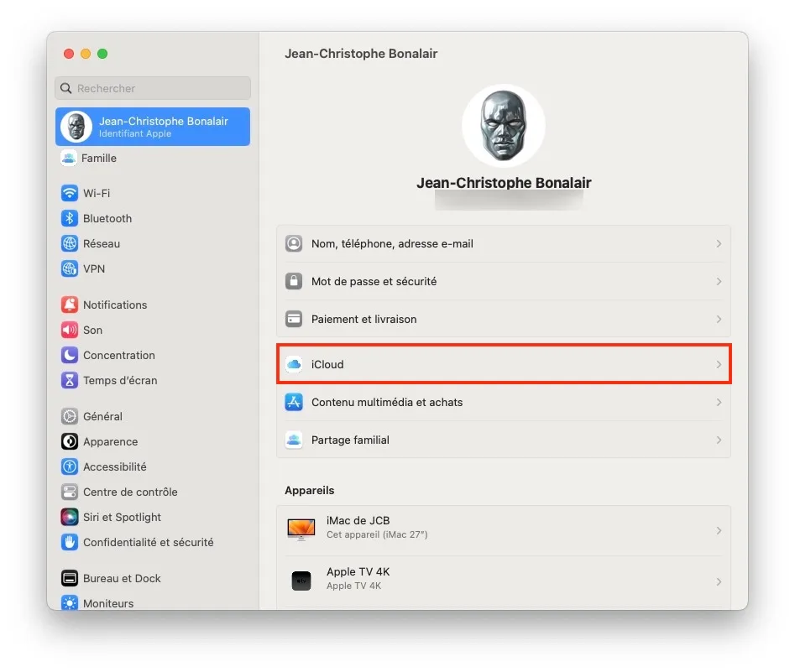The height and width of the screenshot is (672, 795).
Task: Open Temps d'écran using its hourglass icon
Action: (68, 380)
